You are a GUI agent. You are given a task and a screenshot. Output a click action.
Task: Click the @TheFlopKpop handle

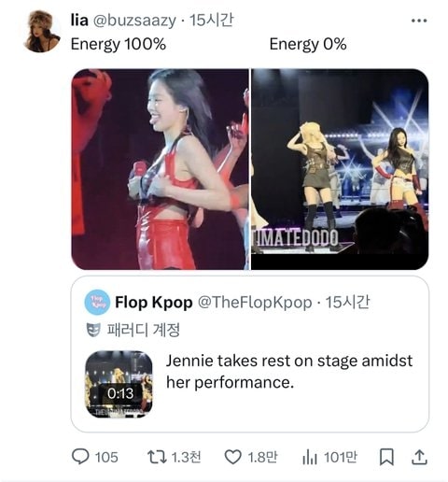(255, 303)
